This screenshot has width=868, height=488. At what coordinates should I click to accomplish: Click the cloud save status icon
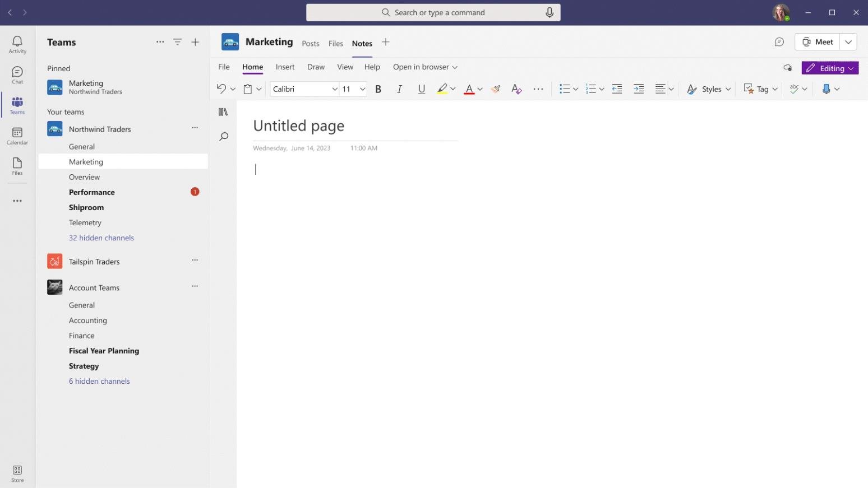pos(788,68)
